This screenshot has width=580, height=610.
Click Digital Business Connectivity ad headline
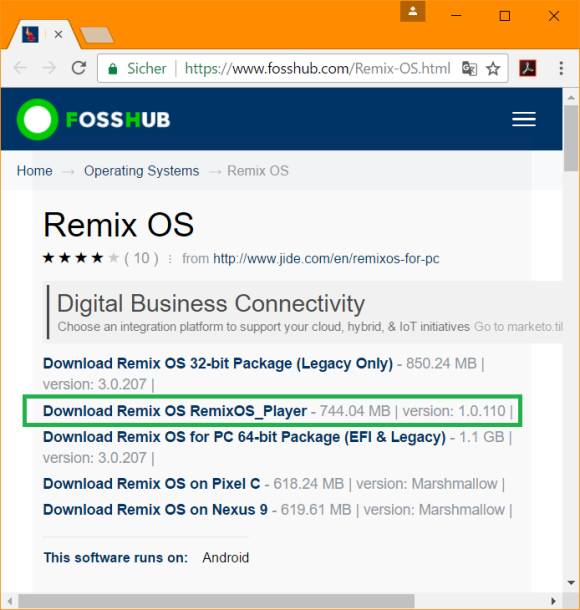(x=211, y=303)
